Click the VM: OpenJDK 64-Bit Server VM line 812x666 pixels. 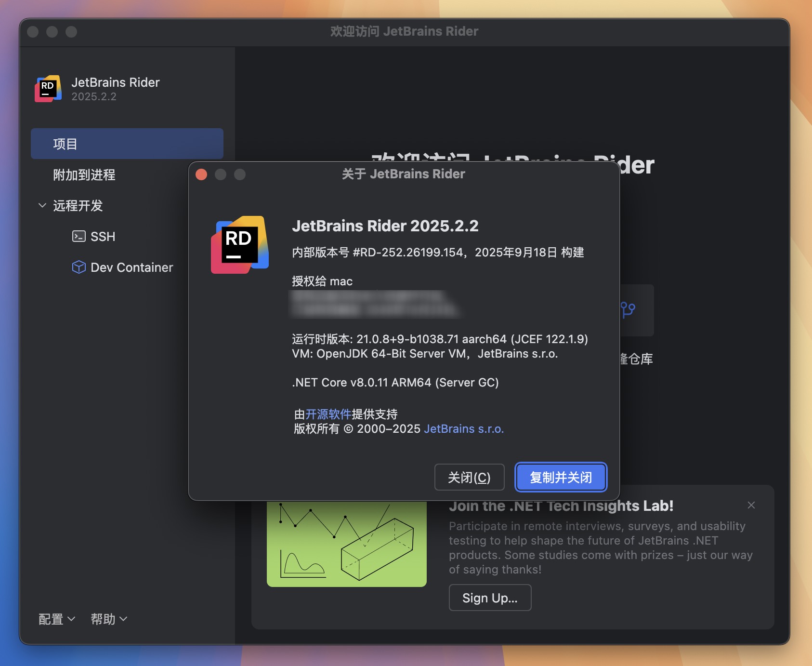point(425,353)
